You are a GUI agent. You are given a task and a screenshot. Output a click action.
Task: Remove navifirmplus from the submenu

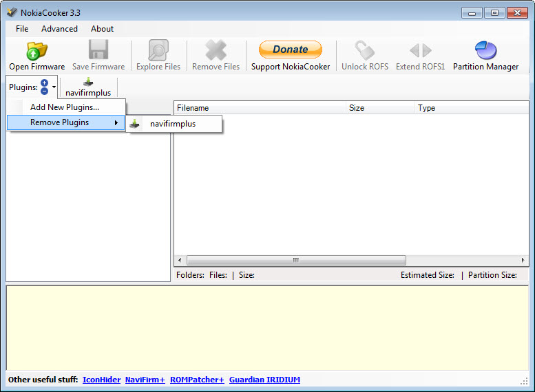point(175,124)
